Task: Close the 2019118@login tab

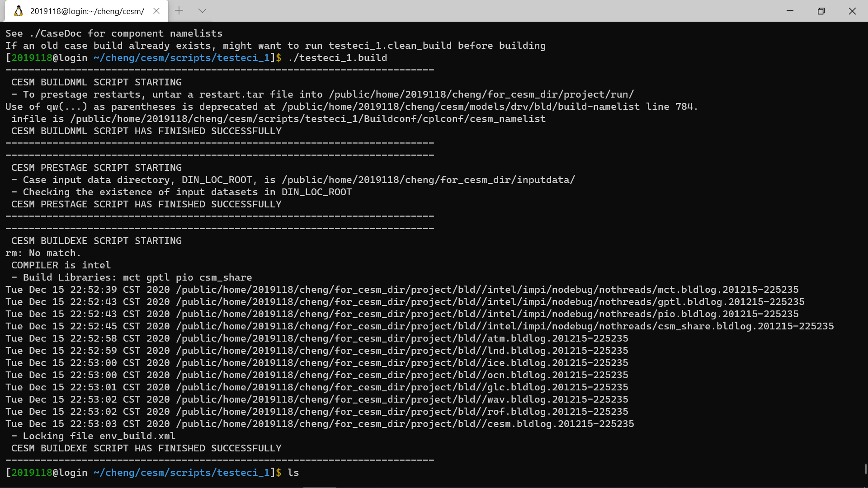Action: pyautogui.click(x=156, y=11)
